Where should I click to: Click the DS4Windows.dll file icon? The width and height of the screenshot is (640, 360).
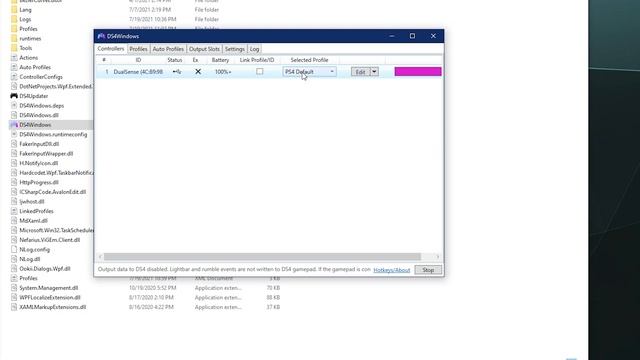(x=14, y=115)
